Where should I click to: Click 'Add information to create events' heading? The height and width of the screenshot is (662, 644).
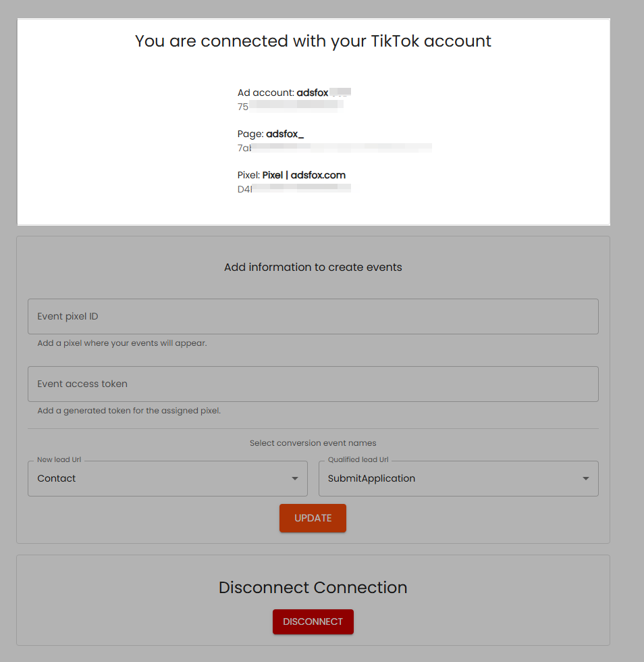coord(313,267)
